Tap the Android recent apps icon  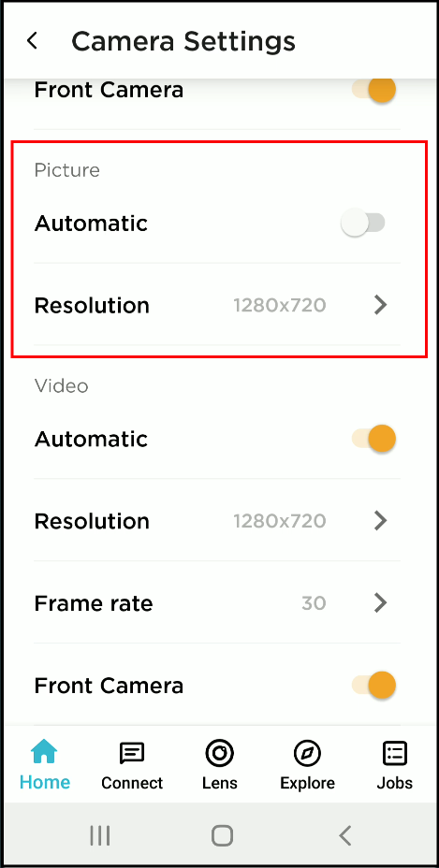100,835
